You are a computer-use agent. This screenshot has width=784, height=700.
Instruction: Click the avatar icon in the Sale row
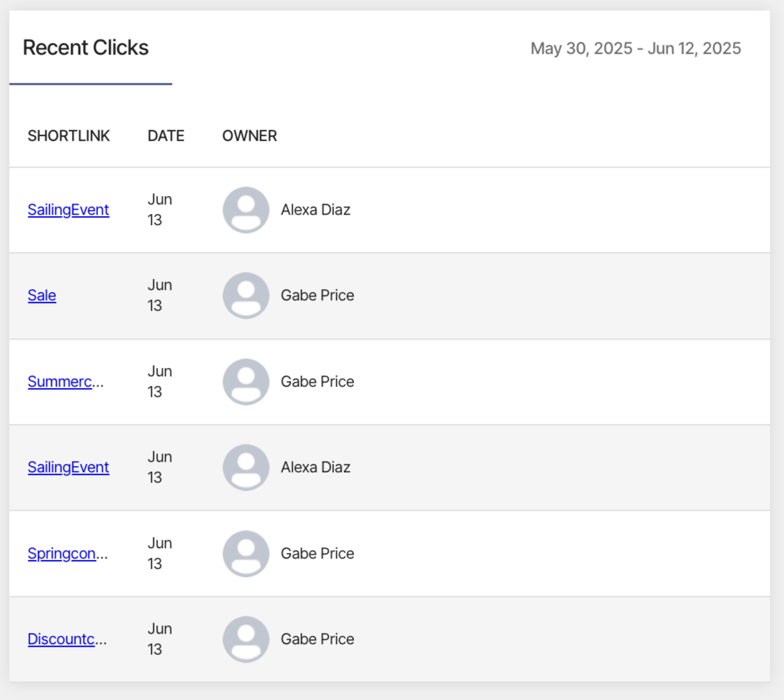246,295
